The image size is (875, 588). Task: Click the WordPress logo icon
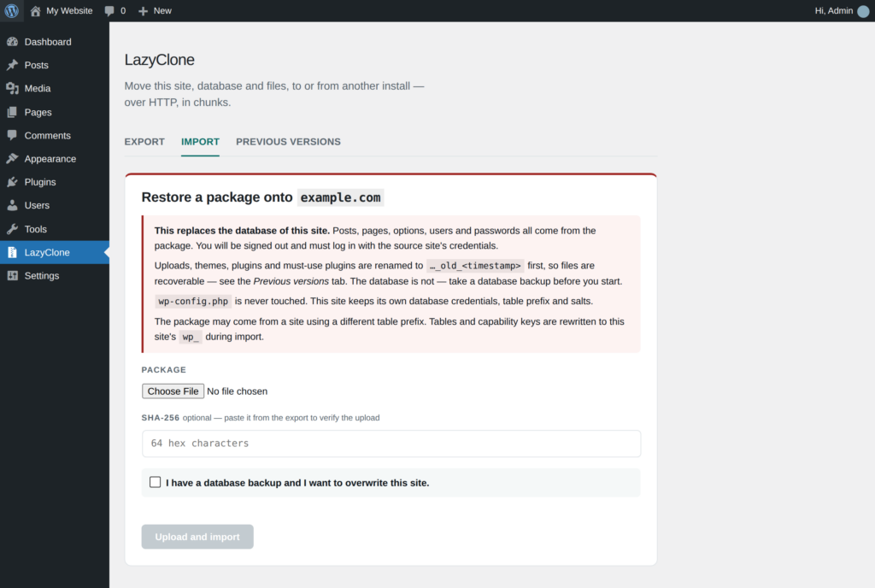tap(12, 10)
